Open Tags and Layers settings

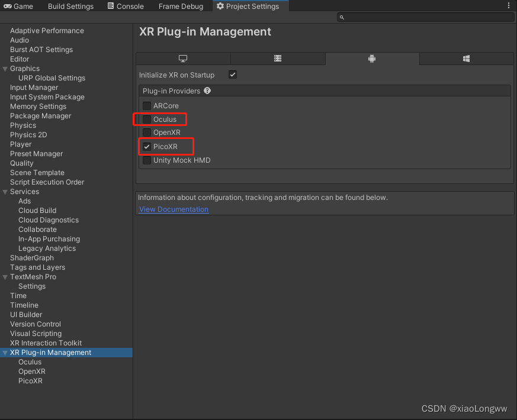(37, 267)
